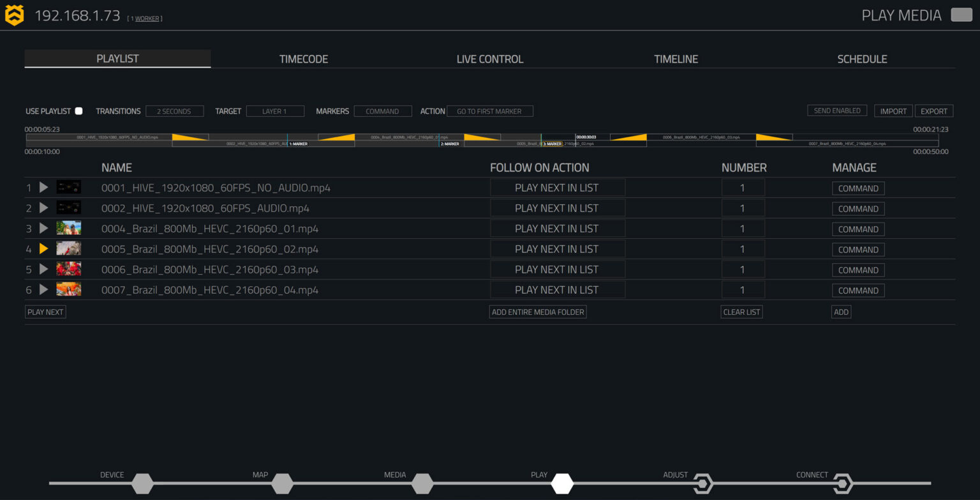Click the CLEAR LIST button
The width and height of the screenshot is (980, 500).
[741, 312]
